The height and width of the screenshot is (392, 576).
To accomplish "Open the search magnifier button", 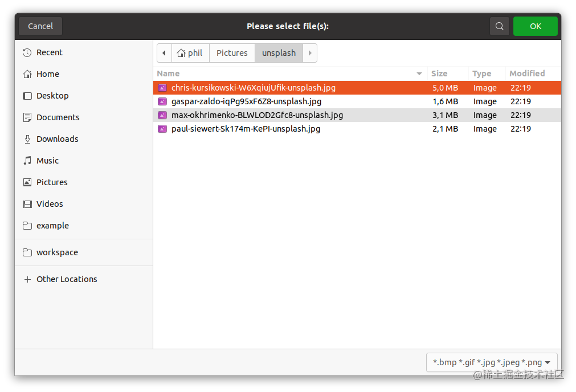I will tap(499, 26).
